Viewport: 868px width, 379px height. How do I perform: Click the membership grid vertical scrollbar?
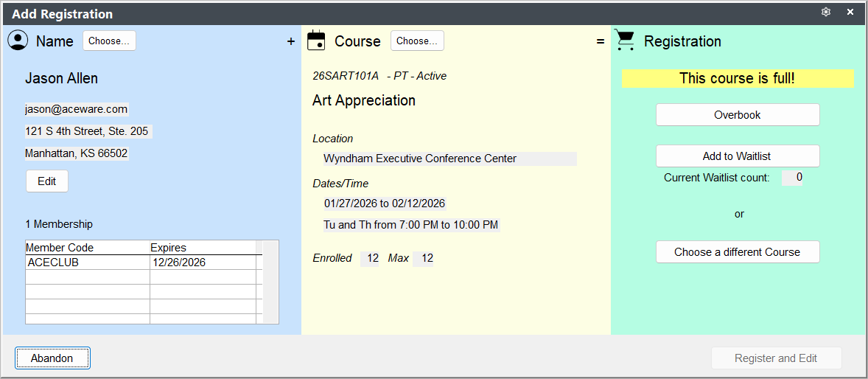point(270,282)
